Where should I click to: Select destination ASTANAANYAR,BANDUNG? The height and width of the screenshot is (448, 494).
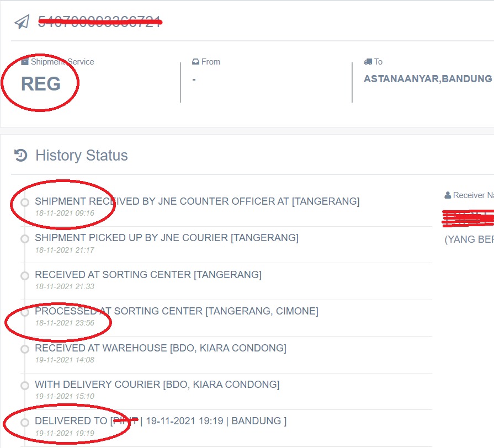click(x=428, y=79)
